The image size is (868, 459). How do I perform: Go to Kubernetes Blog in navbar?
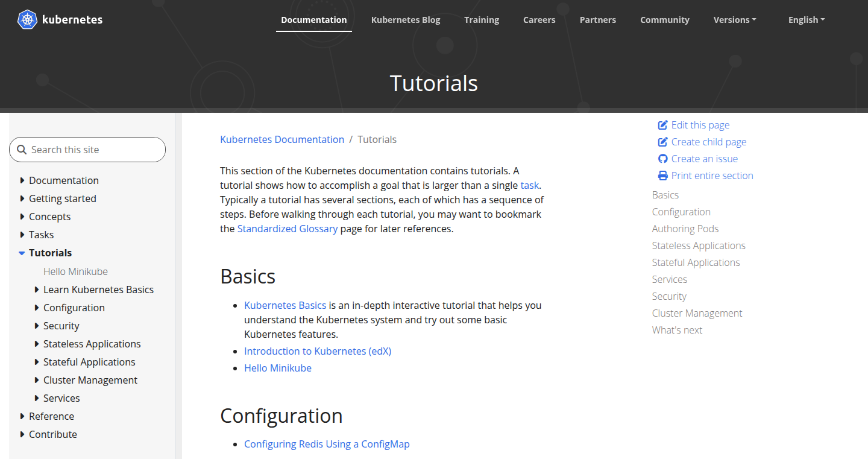(406, 20)
